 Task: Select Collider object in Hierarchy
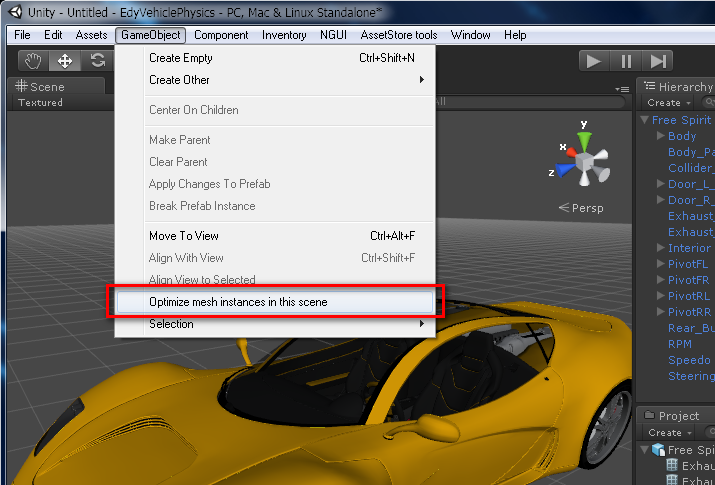pyautogui.click(x=691, y=168)
